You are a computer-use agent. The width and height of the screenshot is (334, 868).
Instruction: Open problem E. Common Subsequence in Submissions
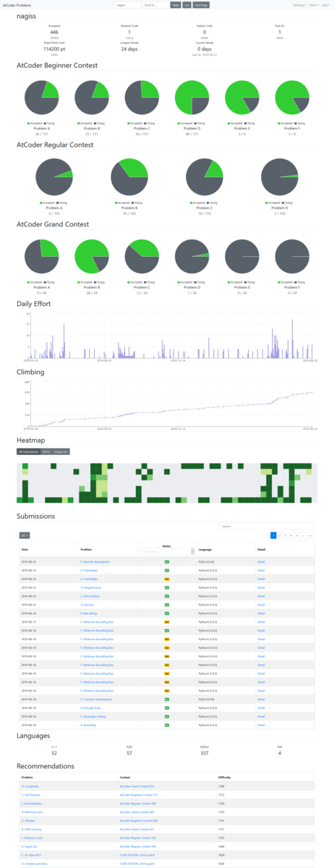pos(96,699)
